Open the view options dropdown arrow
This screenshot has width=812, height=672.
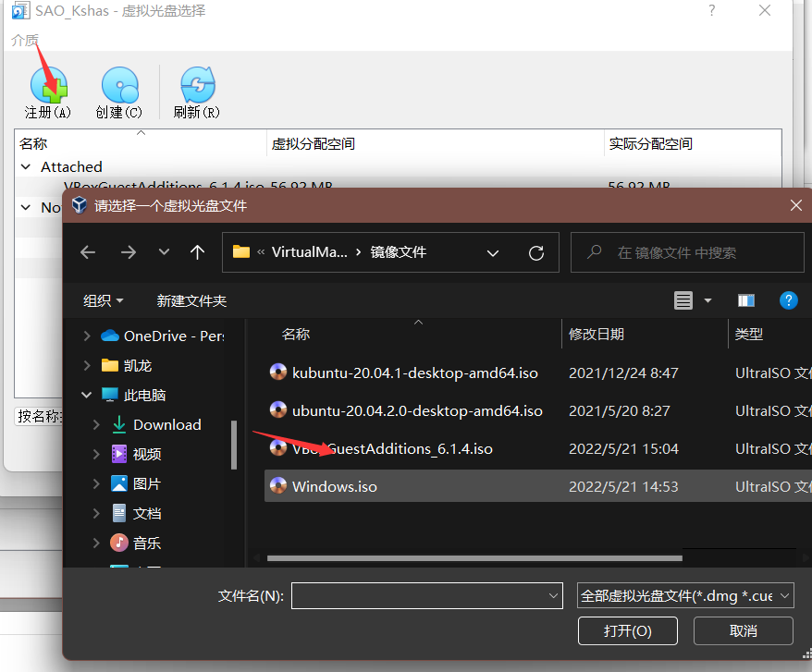707,300
